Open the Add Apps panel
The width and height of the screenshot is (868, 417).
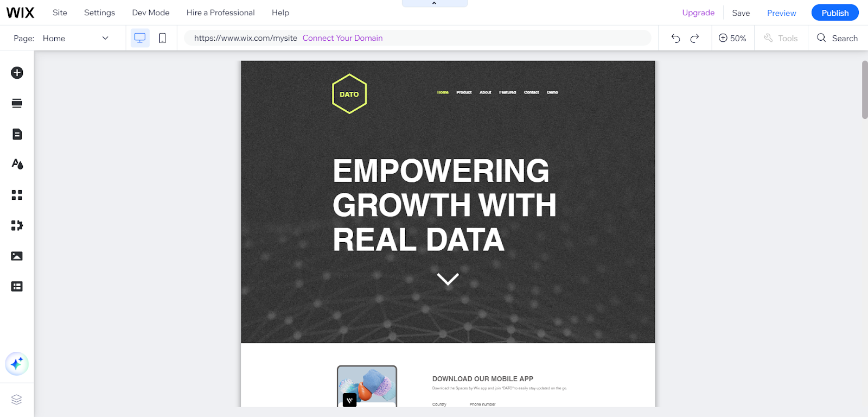coord(17,195)
